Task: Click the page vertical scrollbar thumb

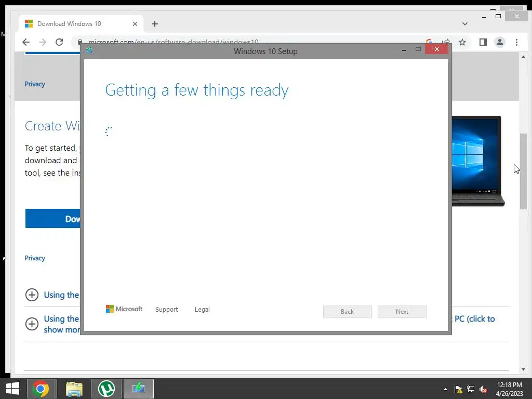Action: [x=523, y=171]
